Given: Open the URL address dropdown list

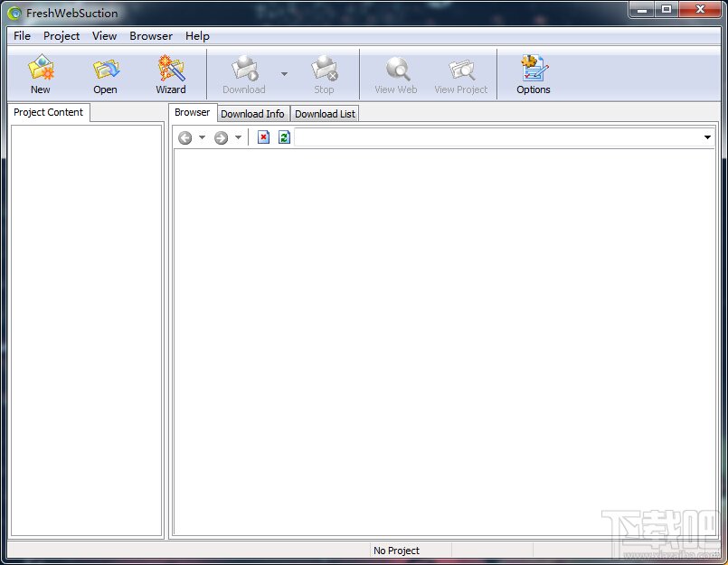Looking at the screenshot, I should (707, 137).
